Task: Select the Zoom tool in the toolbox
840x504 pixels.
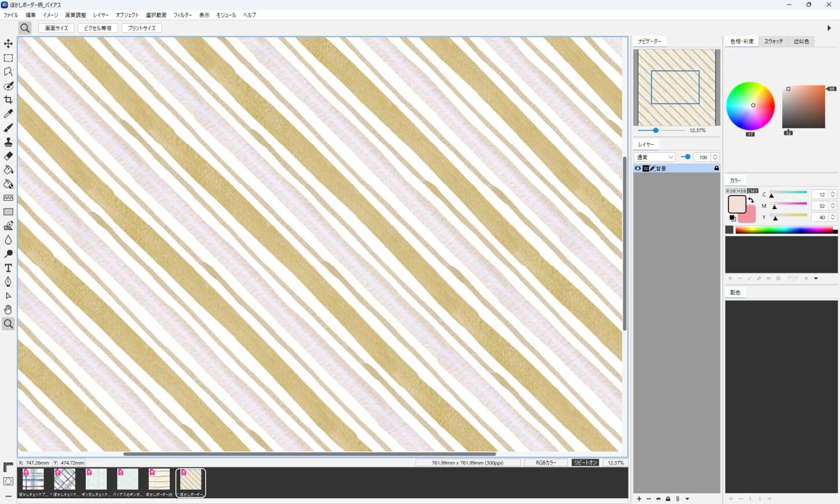Action: point(8,324)
